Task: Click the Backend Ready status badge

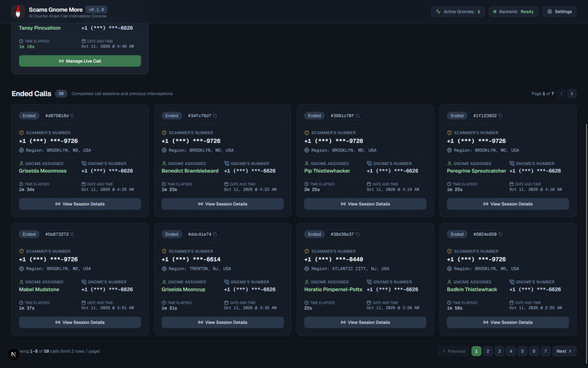Action: pos(513,12)
